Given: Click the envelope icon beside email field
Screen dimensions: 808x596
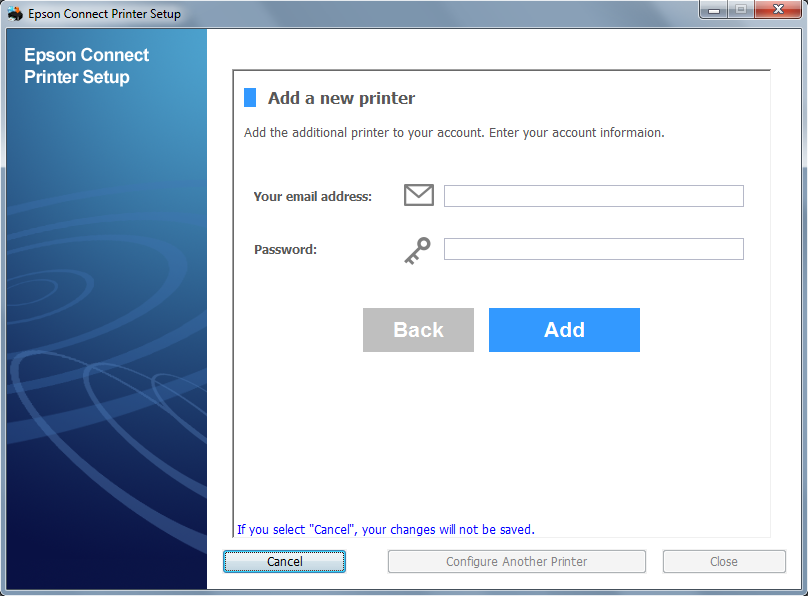Looking at the screenshot, I should 418,196.
